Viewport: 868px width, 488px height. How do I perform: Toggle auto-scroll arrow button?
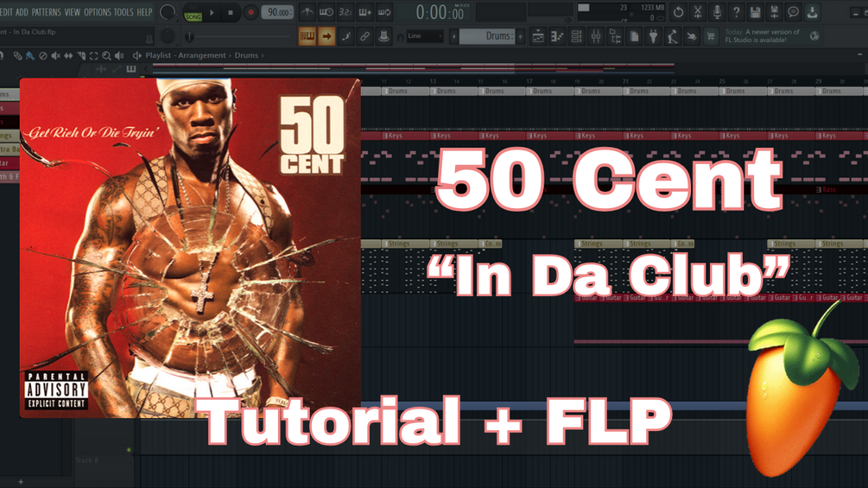tap(326, 36)
